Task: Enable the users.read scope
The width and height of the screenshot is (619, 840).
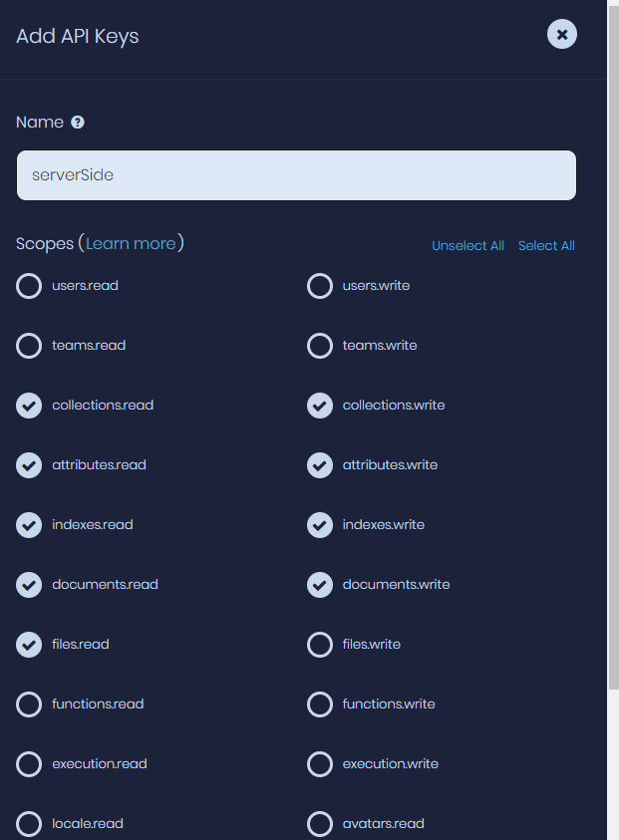Action: tap(29, 286)
